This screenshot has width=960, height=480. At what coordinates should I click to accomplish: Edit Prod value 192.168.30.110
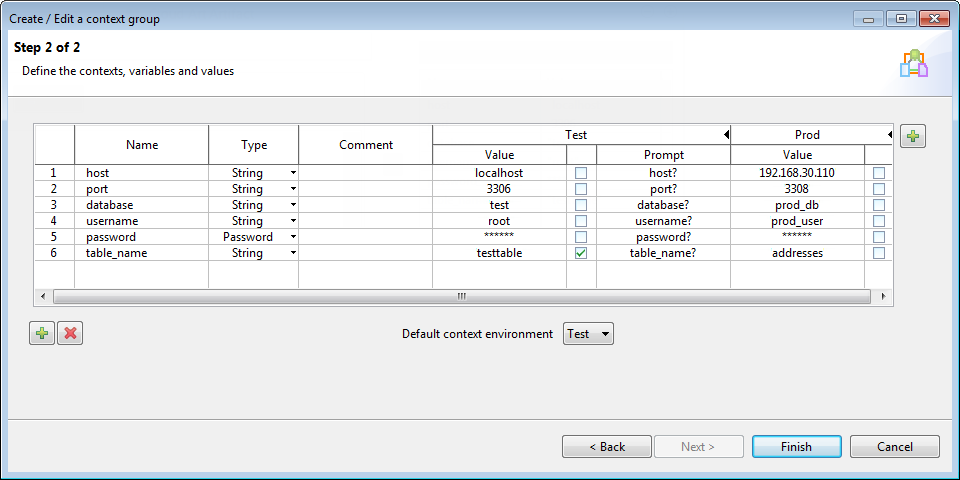click(797, 173)
